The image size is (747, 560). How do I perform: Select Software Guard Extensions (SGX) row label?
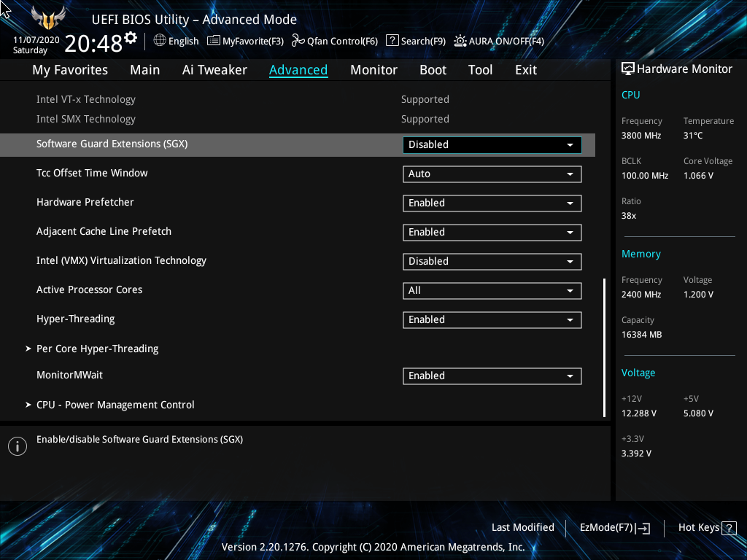point(112,144)
